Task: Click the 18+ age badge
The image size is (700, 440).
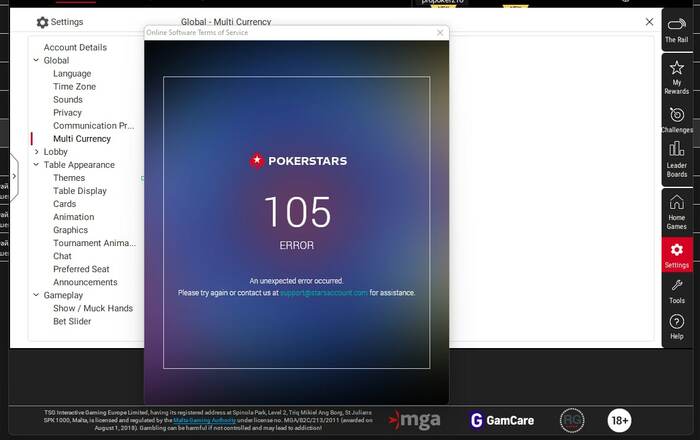Action: tap(619, 420)
